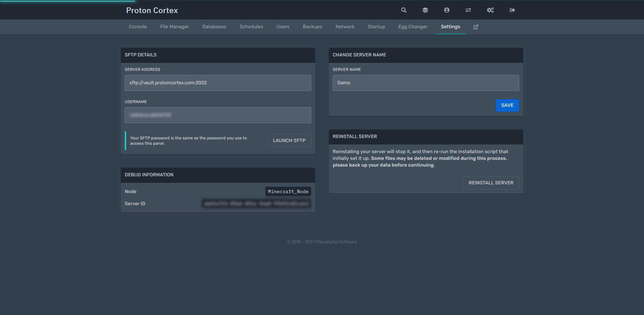Sign out using the logout icon
This screenshot has height=315, width=644.
tap(512, 10)
